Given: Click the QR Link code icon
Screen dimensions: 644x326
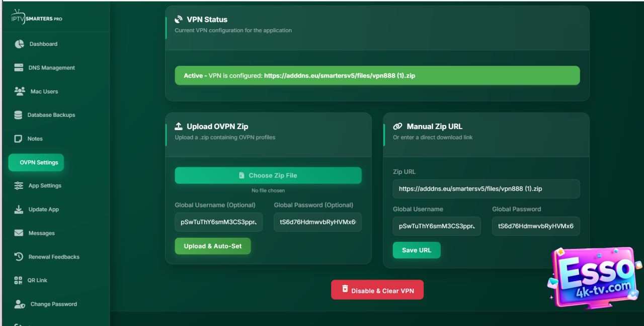Looking at the screenshot, I should pos(19,280).
